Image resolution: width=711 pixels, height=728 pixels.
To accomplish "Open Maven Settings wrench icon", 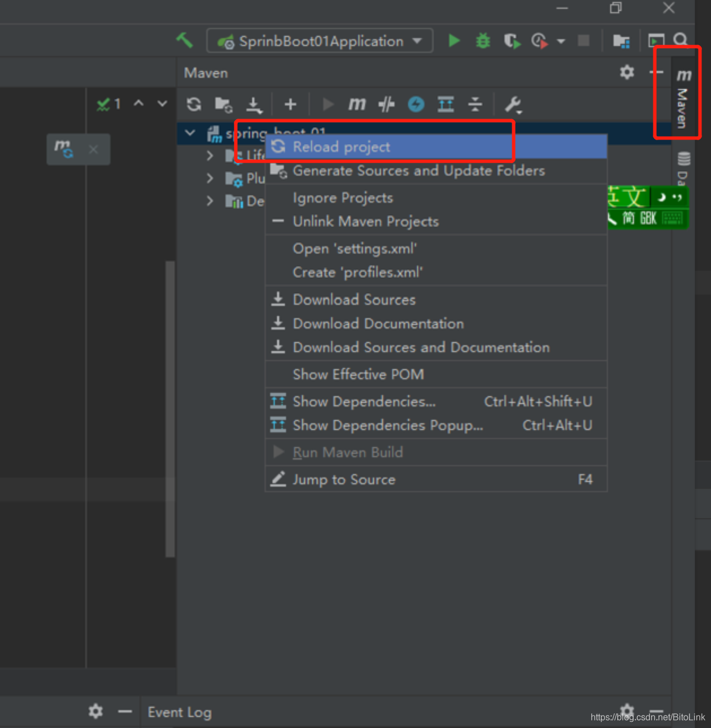I will (x=513, y=104).
